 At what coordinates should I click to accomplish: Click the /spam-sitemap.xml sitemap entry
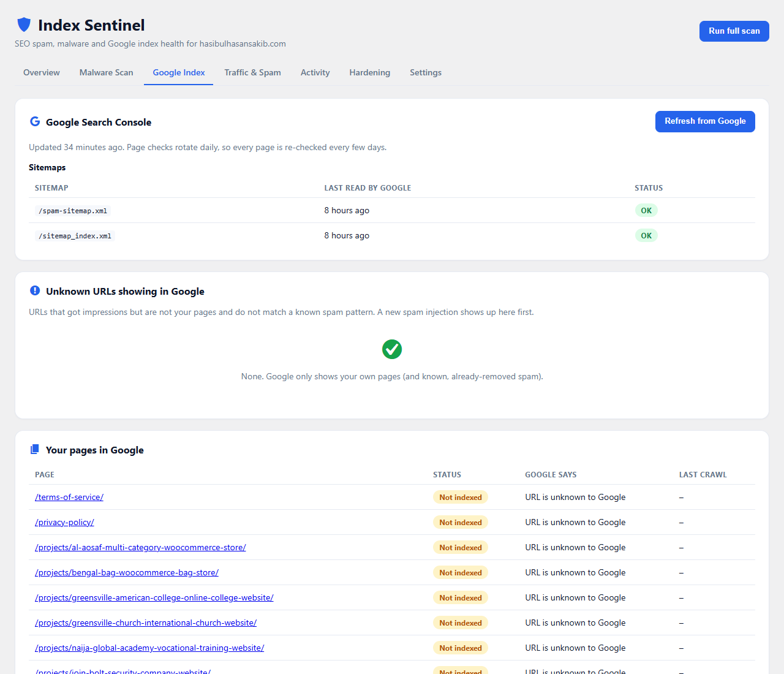tap(73, 211)
